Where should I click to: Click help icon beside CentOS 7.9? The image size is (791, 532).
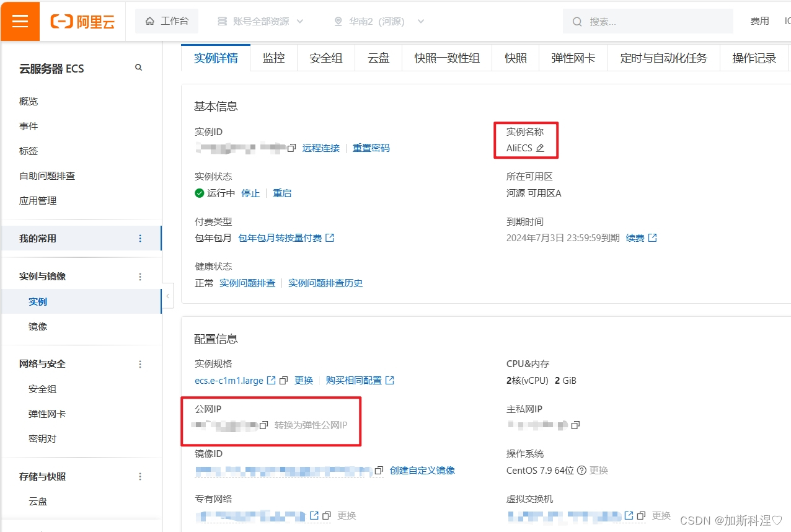tap(581, 471)
